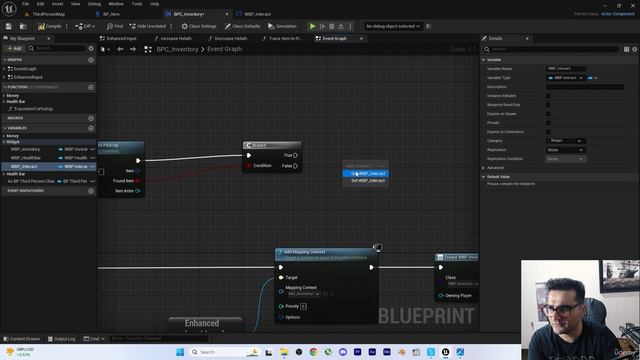Click the Branch Condition input pin
The height and width of the screenshot is (360, 640).
(x=248, y=165)
